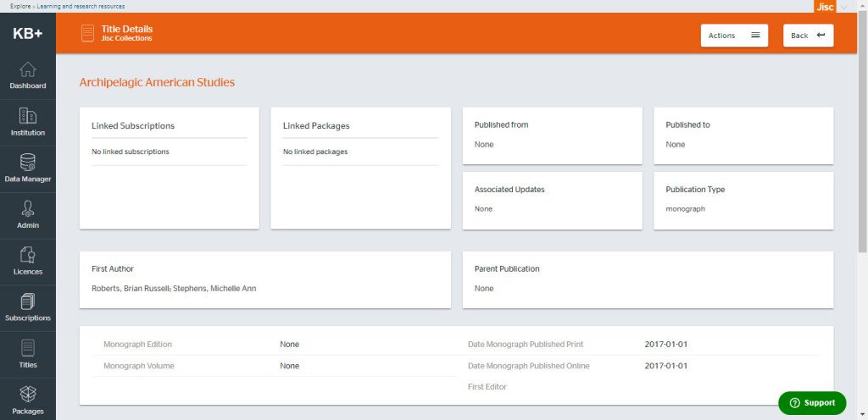Viewport: 868px width, 420px height.
Task: Click the Jisc logo in top bar
Action: (825, 7)
